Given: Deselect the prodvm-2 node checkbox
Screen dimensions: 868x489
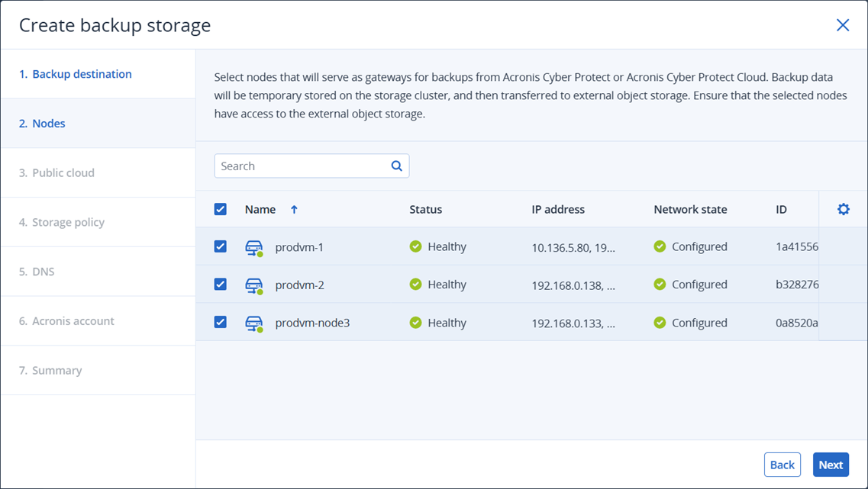Looking at the screenshot, I should click(220, 284).
